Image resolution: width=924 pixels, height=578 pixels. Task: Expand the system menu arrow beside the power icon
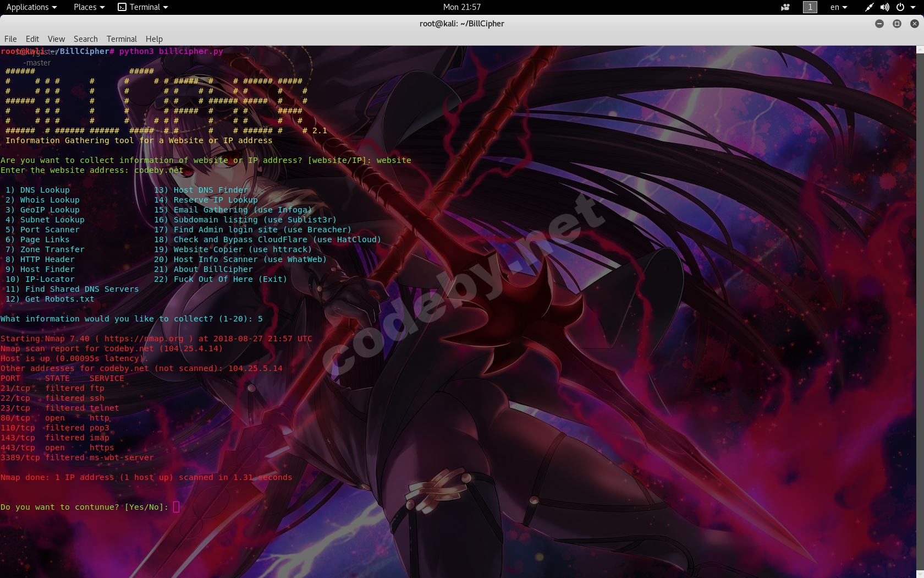(x=914, y=7)
